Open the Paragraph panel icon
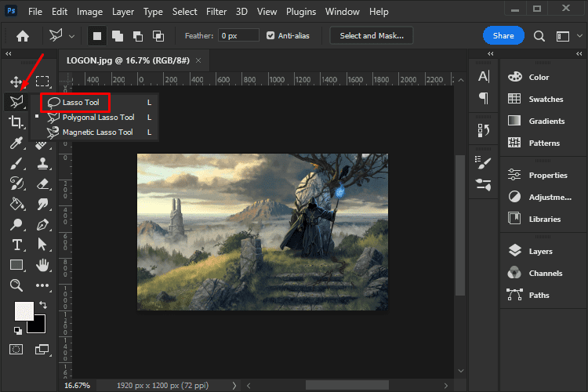This screenshot has width=588, height=392. pos(484,98)
